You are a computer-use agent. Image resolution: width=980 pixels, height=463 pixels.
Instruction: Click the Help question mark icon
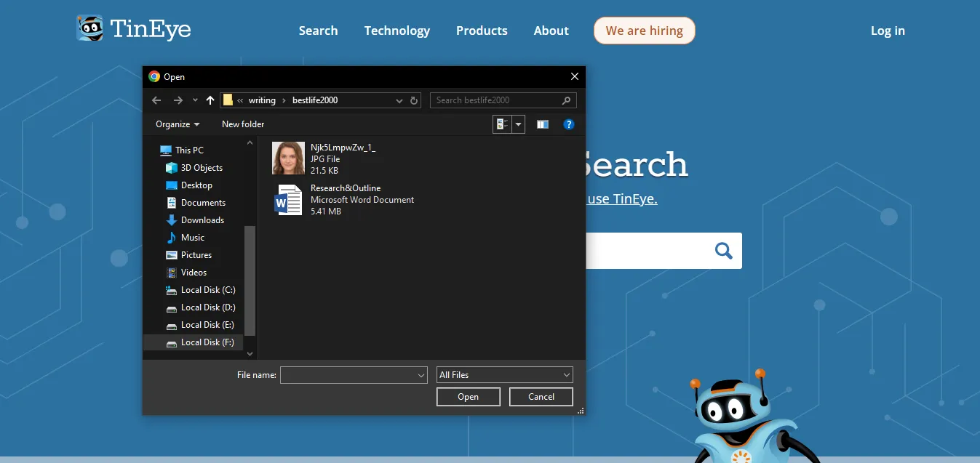click(x=568, y=124)
